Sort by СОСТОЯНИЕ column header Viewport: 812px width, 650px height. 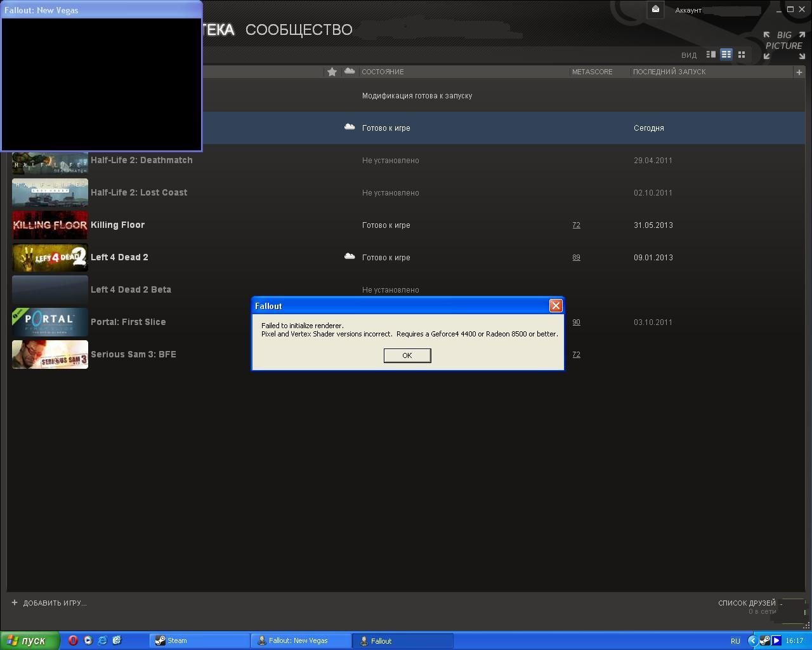pos(383,72)
